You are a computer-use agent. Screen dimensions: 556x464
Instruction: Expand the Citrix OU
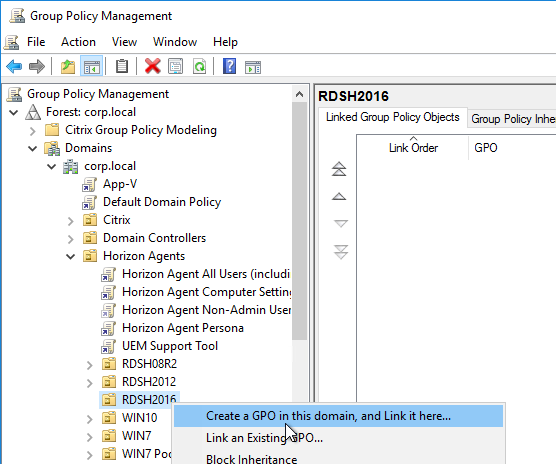pyautogui.click(x=71, y=221)
